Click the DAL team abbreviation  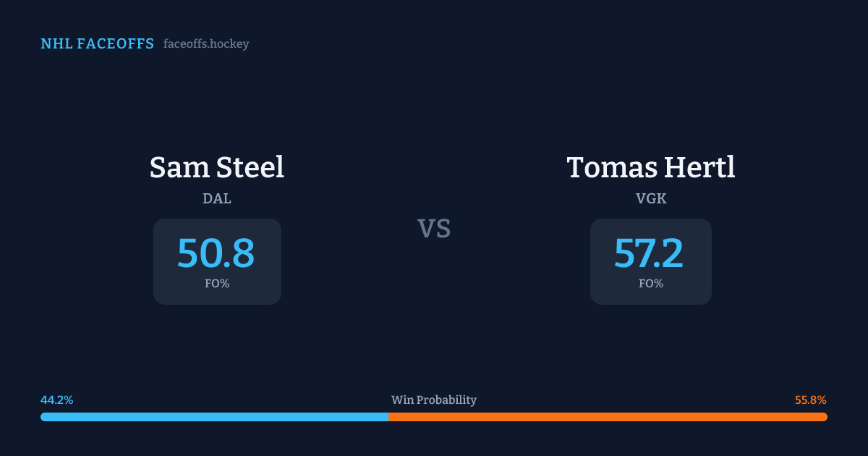[x=217, y=198]
